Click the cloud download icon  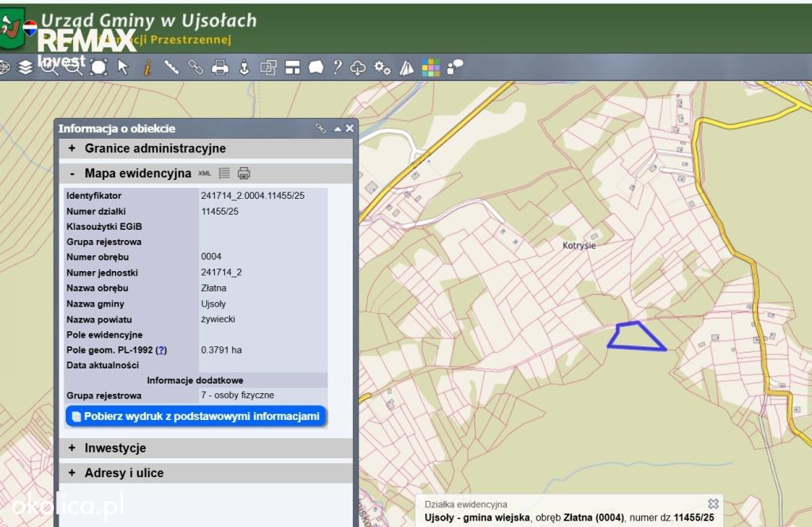click(x=358, y=67)
